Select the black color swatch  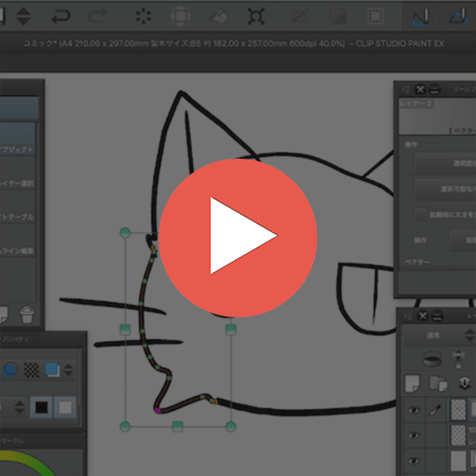(41, 407)
